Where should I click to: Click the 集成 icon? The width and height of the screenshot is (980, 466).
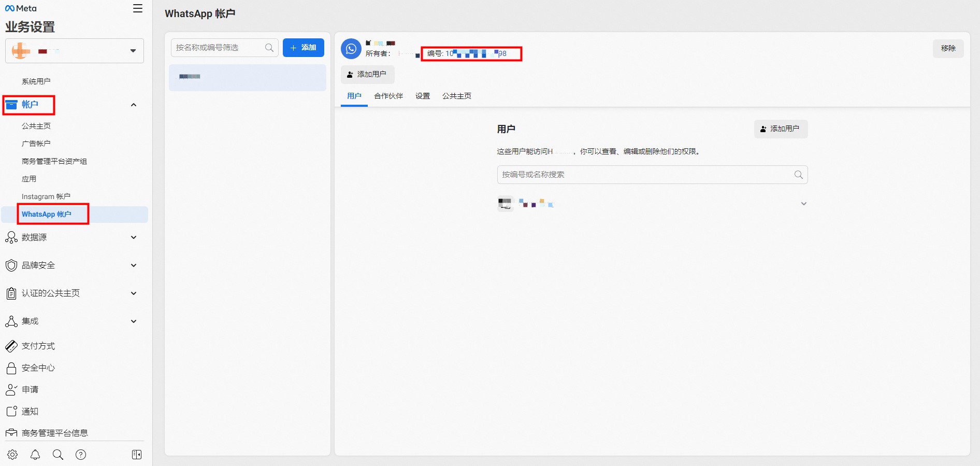coord(11,321)
